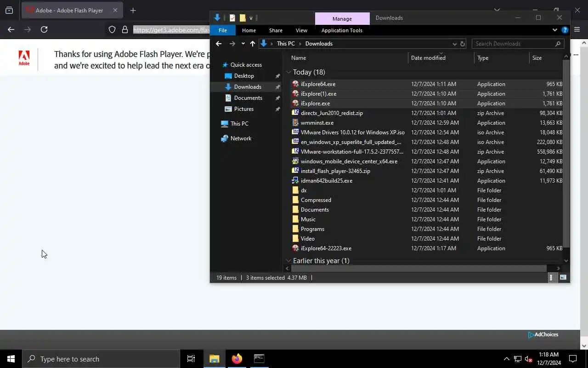588x368 pixels.
Task: Open Application Tools ribbon tab
Action: pos(342,30)
